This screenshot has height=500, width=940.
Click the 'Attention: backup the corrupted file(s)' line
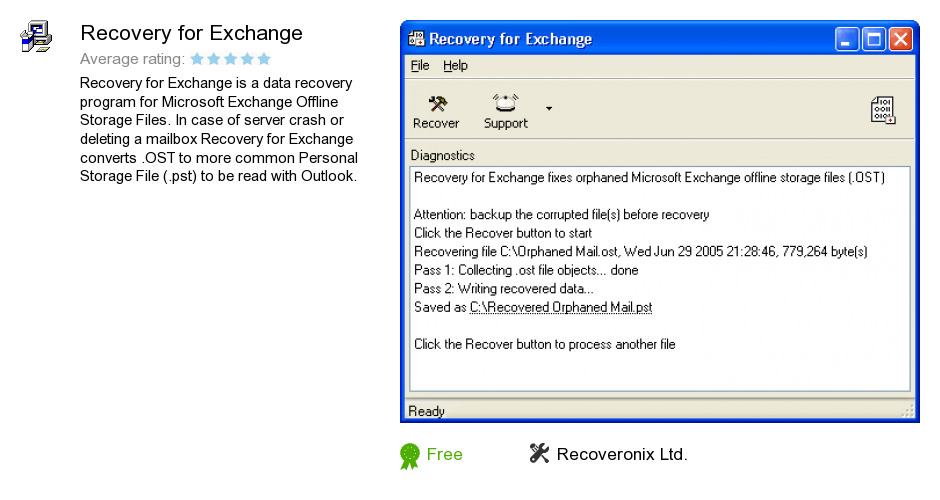[561, 215]
